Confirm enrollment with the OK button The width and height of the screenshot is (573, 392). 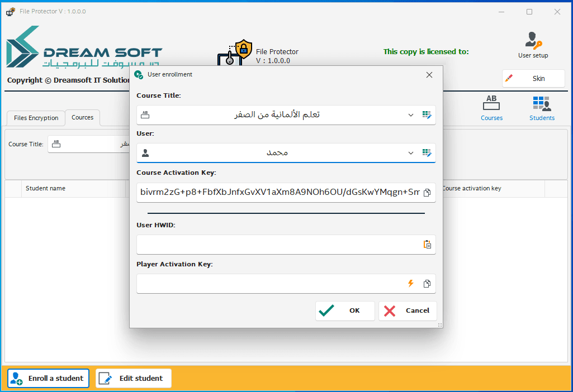coord(345,310)
